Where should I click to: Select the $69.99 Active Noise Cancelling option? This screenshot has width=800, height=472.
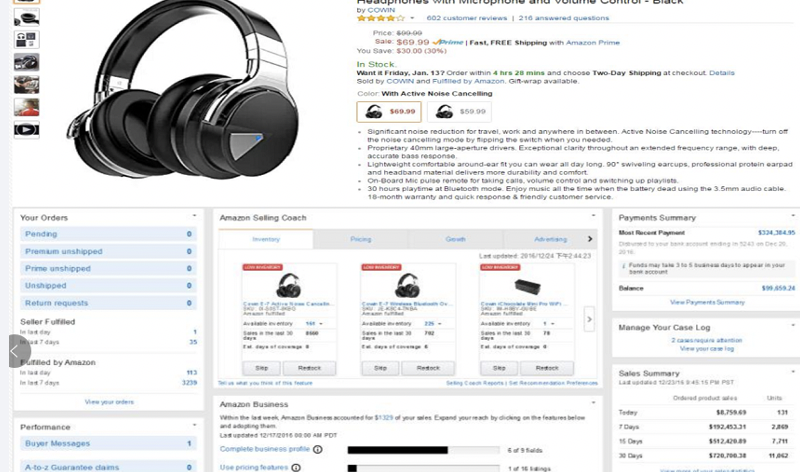389,112
